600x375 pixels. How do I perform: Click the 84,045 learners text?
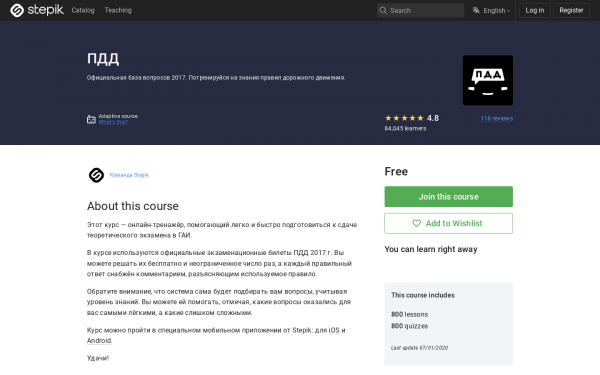click(x=405, y=129)
